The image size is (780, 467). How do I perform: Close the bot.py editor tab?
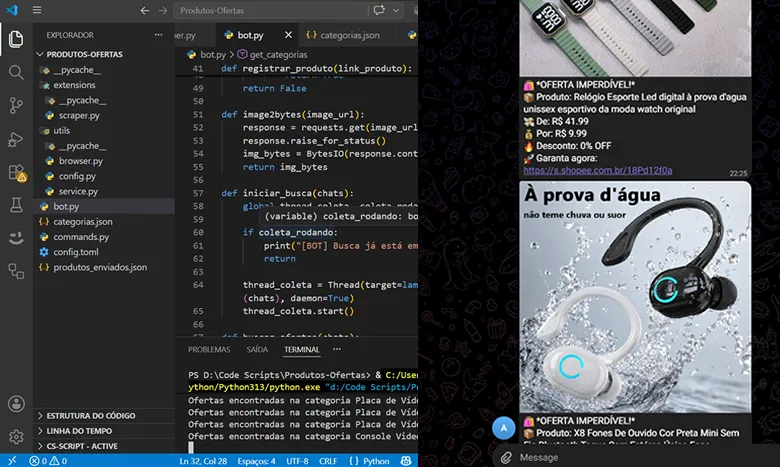coord(288,35)
